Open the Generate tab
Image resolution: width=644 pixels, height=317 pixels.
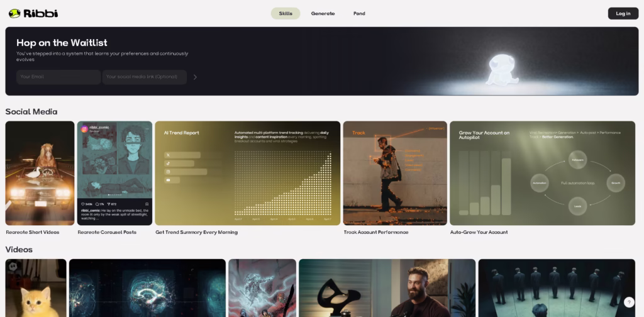[x=323, y=13]
